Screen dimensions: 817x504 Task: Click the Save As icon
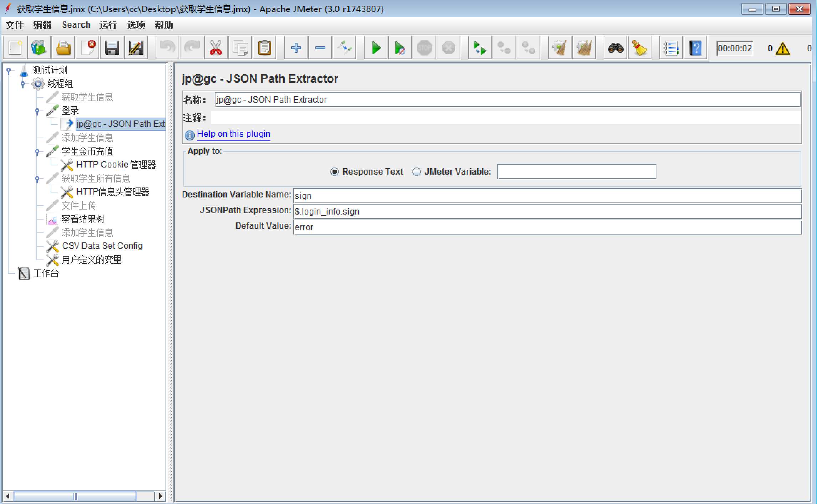(x=136, y=48)
